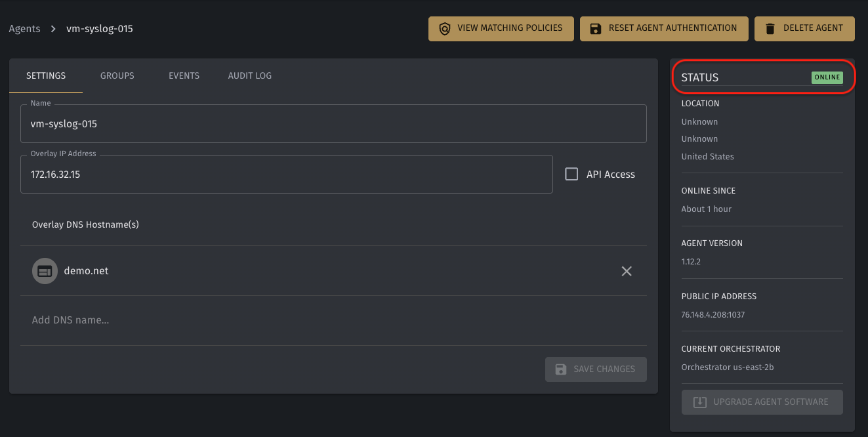Click the save disk icon in Reset Agent Authentication
This screenshot has height=437, width=868.
pyautogui.click(x=596, y=29)
